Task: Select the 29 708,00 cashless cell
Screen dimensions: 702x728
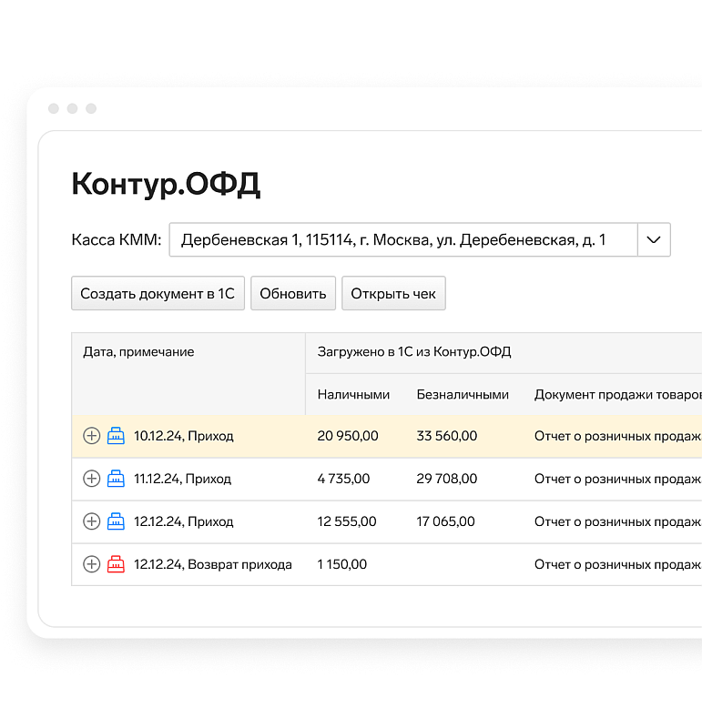Action: click(x=446, y=479)
